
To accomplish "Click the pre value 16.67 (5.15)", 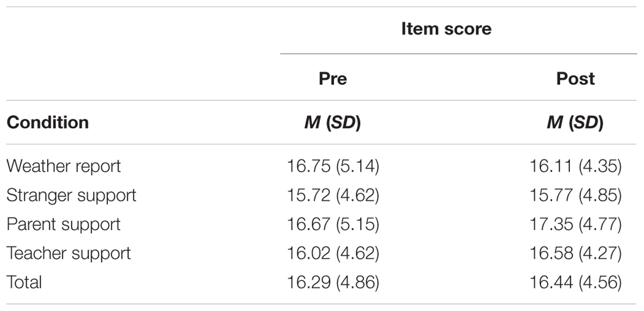I will point(332,225).
